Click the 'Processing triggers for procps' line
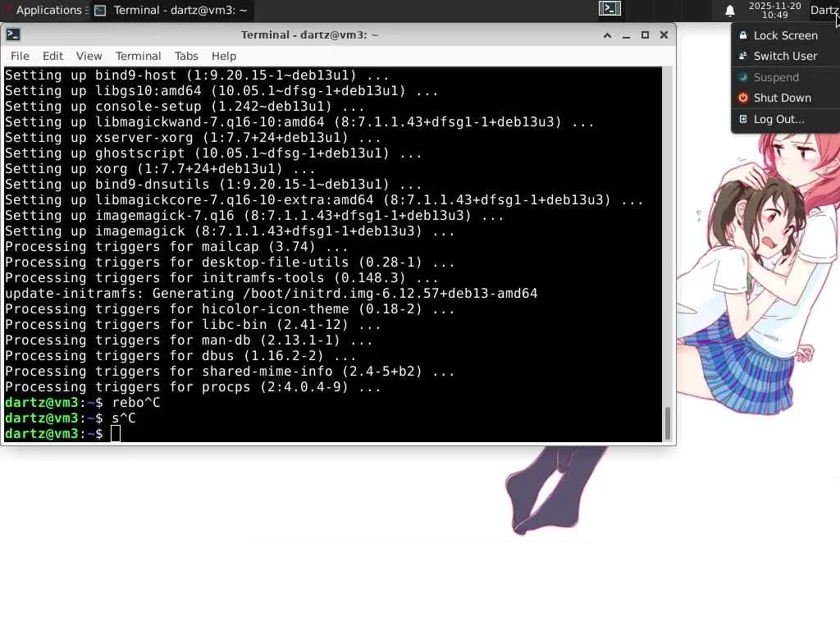 [x=193, y=387]
